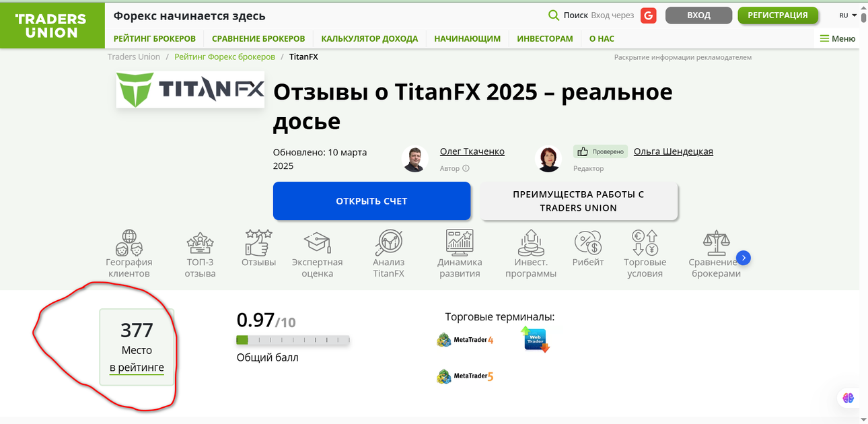Image resolution: width=868 pixels, height=424 pixels.
Task: Click the 0.97/10 score value
Action: click(266, 320)
